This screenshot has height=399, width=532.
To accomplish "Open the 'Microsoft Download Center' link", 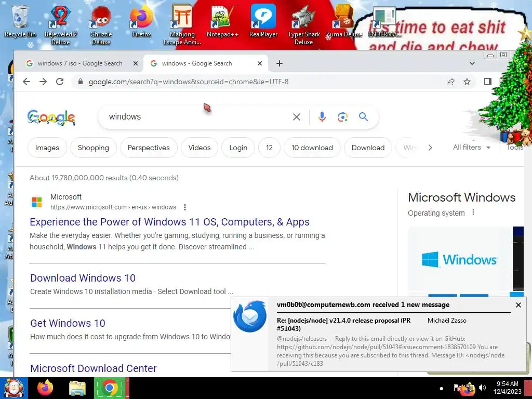I will click(x=94, y=368).
